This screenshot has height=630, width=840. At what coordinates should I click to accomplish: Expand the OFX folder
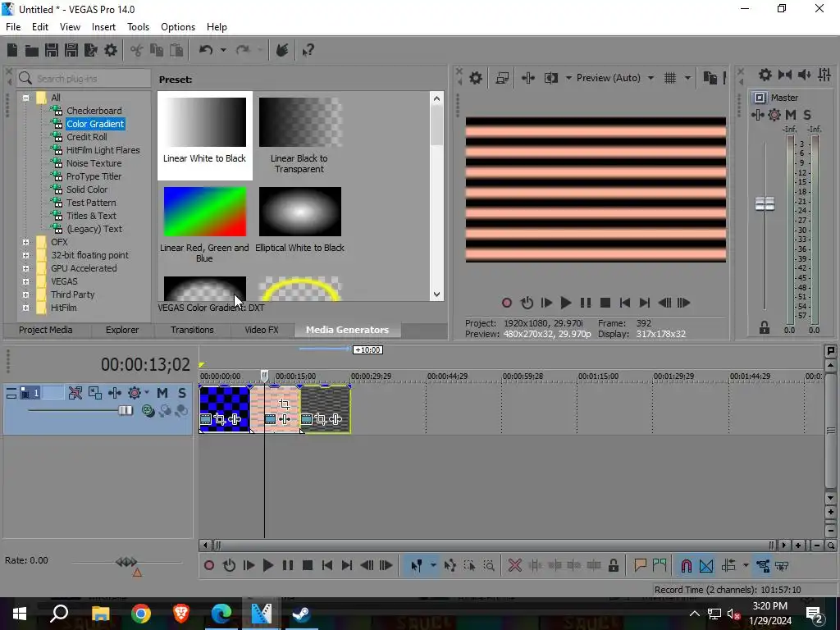pyautogui.click(x=25, y=242)
